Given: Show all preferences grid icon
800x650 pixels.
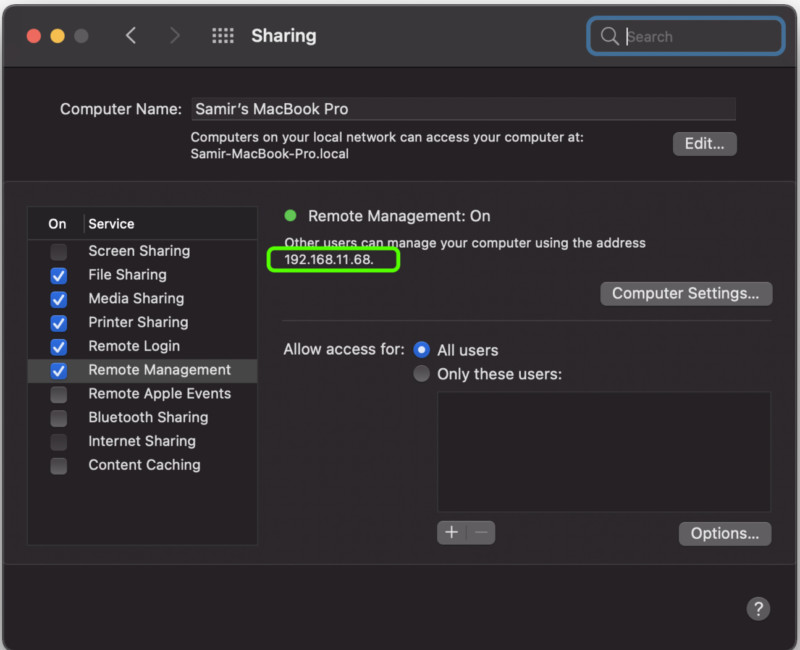Looking at the screenshot, I should (x=223, y=36).
